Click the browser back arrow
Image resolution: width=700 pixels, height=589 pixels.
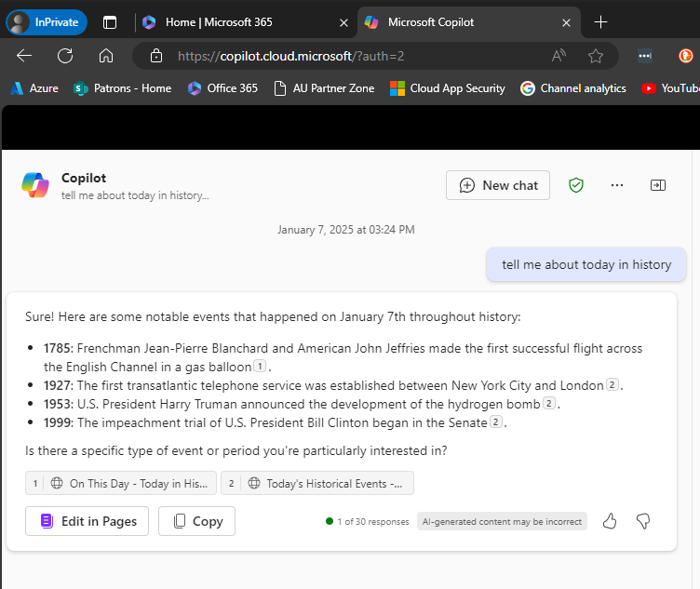24,56
